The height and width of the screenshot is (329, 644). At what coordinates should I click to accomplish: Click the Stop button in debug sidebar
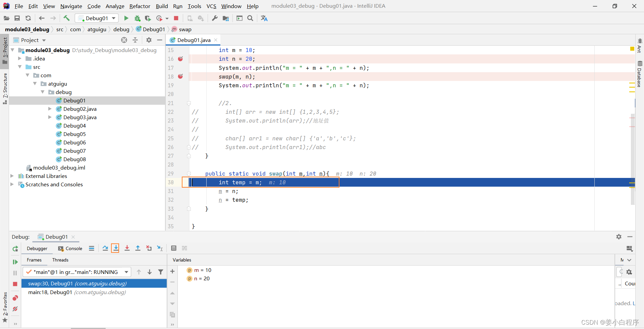(15, 284)
